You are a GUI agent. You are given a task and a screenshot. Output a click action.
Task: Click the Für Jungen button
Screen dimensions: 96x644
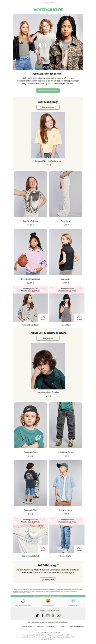[x=48, y=338]
